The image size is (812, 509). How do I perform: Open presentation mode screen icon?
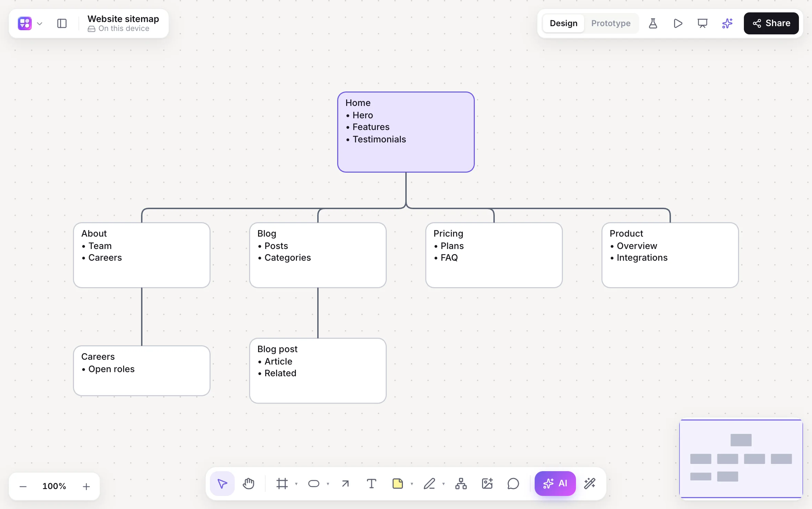703,23
